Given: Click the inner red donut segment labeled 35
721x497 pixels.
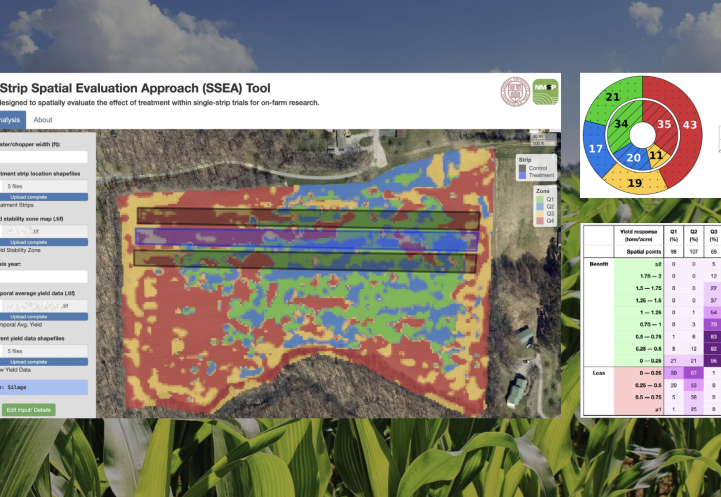Looking at the screenshot, I should coord(664,124).
